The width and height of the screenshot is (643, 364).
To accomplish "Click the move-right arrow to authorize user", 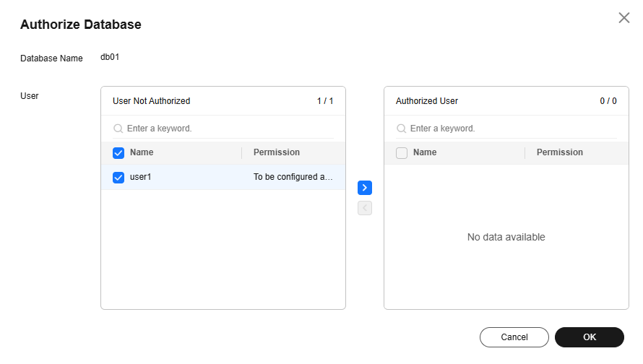I will coord(365,188).
